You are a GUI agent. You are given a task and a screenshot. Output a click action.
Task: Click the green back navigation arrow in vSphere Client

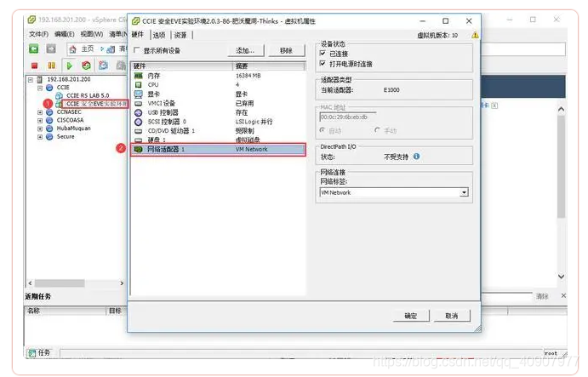tap(34, 49)
